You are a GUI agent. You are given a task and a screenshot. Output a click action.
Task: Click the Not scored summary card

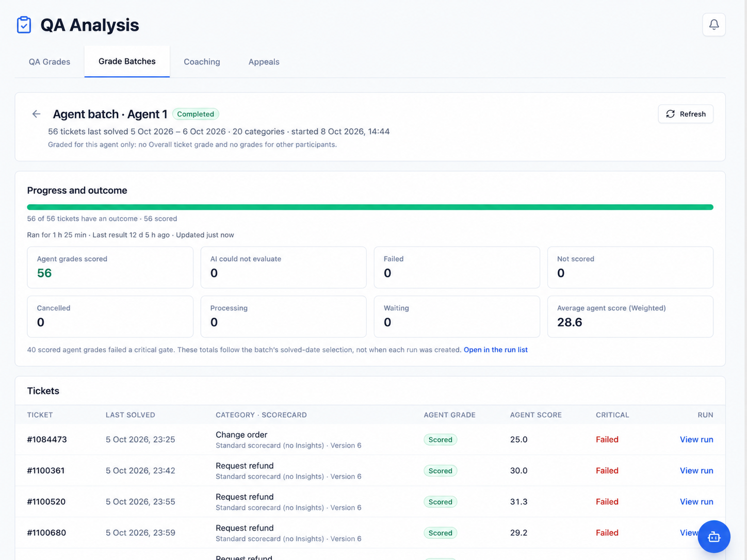coord(630,267)
